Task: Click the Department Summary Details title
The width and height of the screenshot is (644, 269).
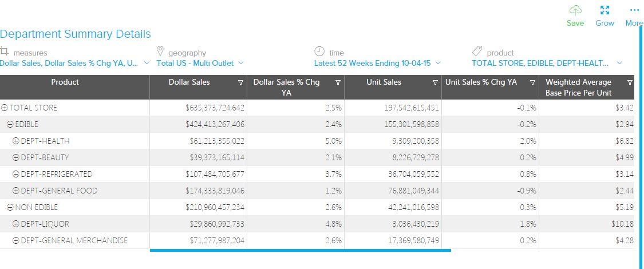Action: point(76,34)
